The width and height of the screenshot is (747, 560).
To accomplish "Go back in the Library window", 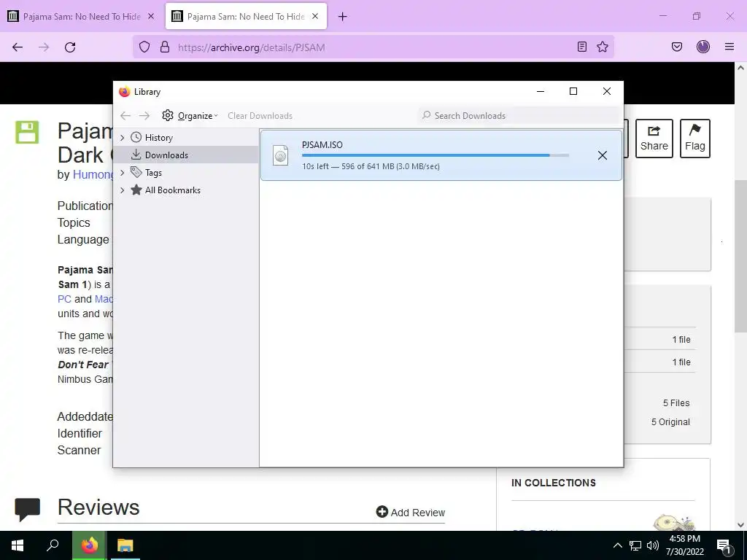I will pyautogui.click(x=125, y=116).
